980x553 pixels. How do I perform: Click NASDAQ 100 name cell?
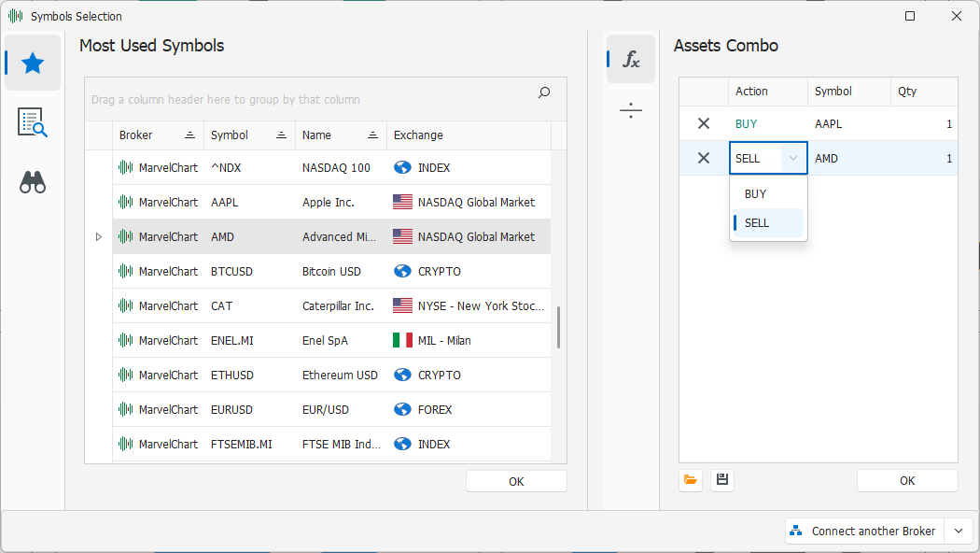point(342,167)
